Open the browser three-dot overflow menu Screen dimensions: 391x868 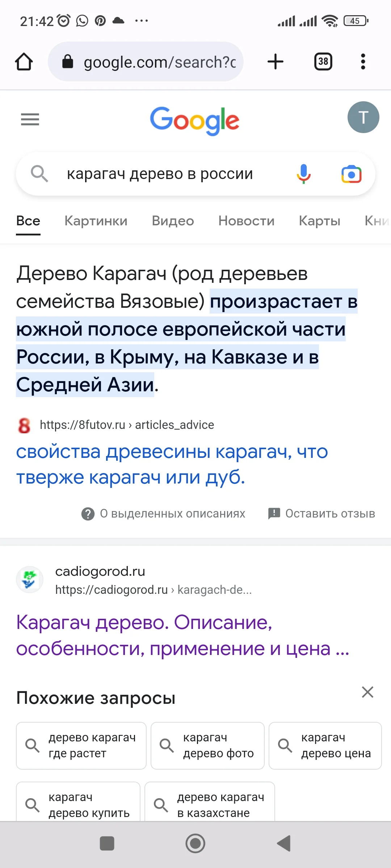(362, 61)
